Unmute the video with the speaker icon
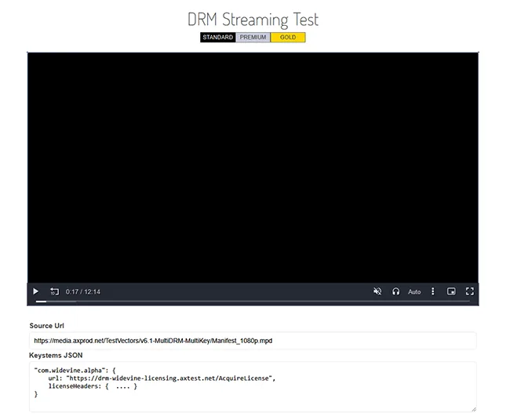The width and height of the screenshot is (510, 420). coord(377,291)
